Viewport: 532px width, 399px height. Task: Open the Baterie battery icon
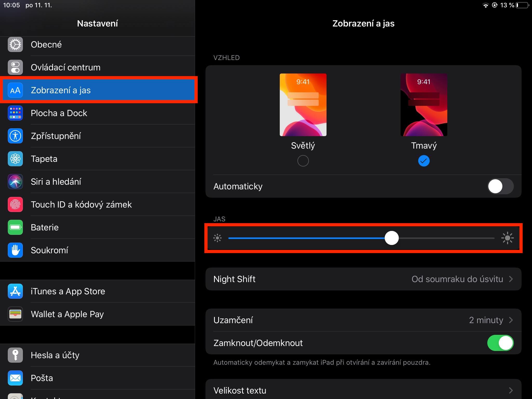pos(15,227)
